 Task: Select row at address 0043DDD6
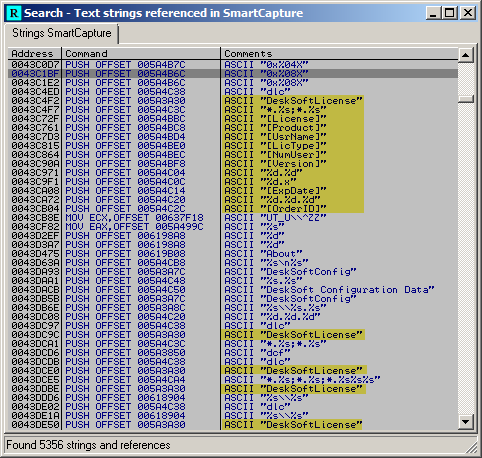[233, 398]
